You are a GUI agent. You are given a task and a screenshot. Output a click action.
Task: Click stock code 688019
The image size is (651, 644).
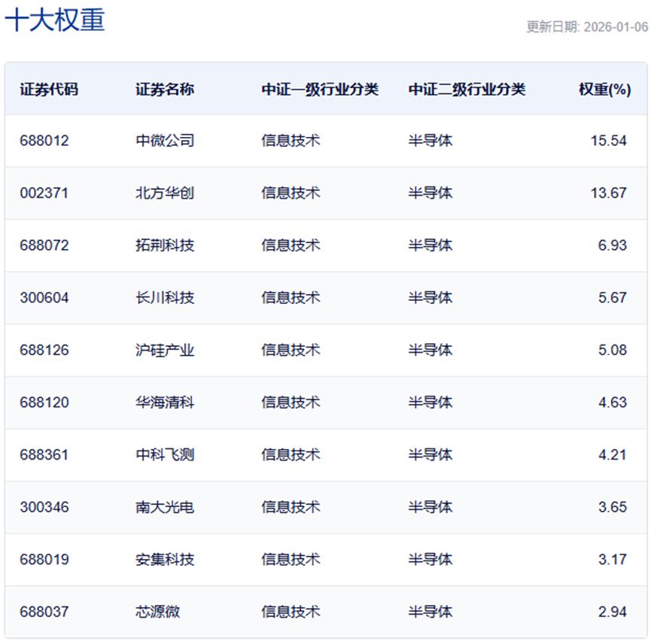44,560
